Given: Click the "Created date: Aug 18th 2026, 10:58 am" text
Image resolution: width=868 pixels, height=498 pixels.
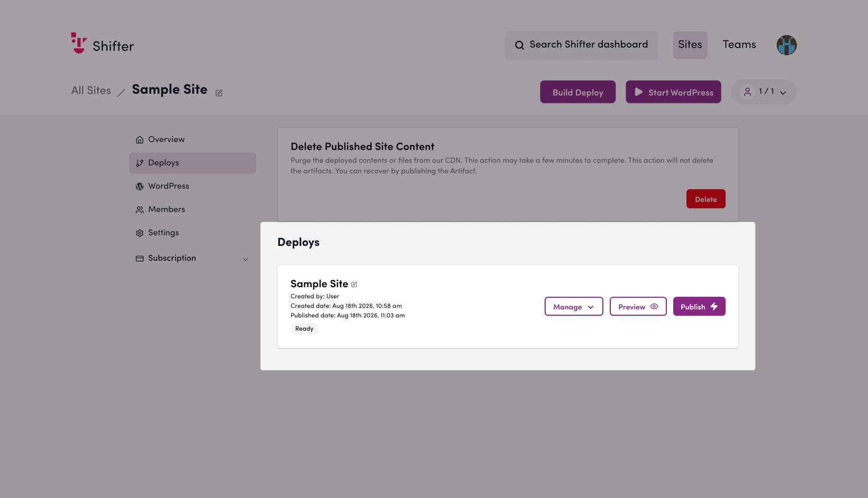Looking at the screenshot, I should point(346,306).
